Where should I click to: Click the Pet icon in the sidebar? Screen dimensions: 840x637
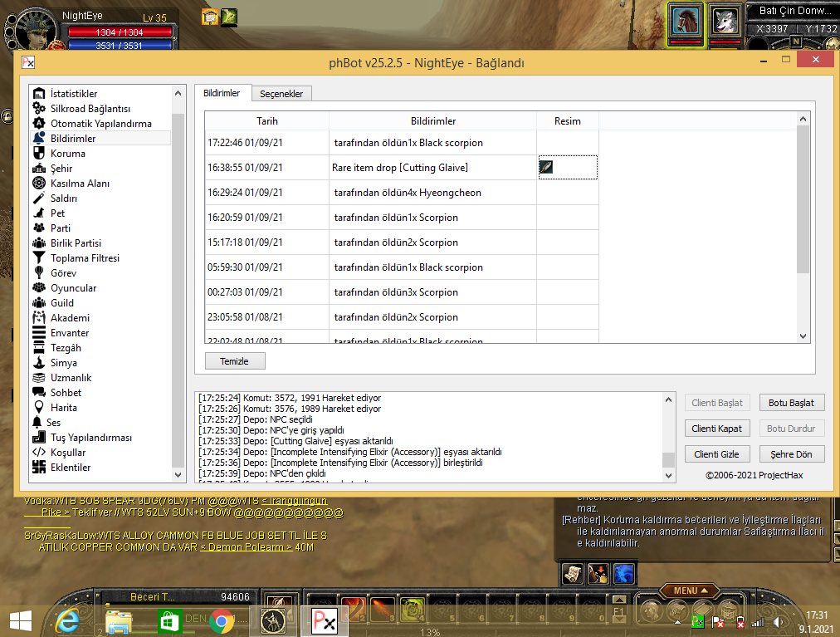[x=39, y=213]
